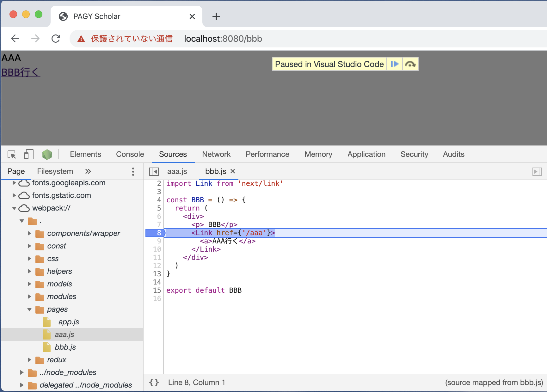
Task: Click 'Line 8, Column 1' status text
Action: tap(197, 383)
